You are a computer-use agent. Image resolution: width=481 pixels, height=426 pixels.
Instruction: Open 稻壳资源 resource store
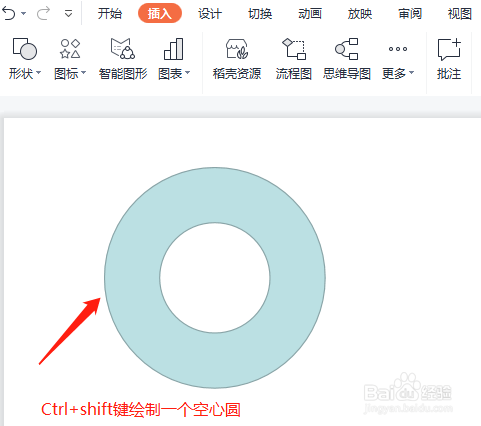pos(237,59)
